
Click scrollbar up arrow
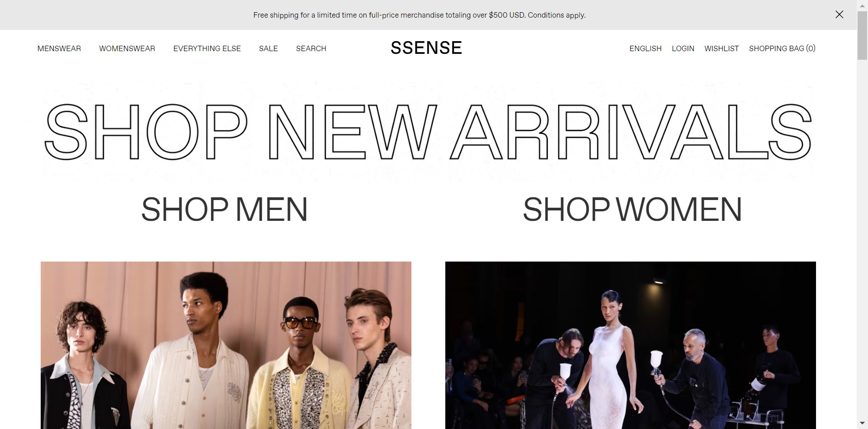click(x=862, y=5)
